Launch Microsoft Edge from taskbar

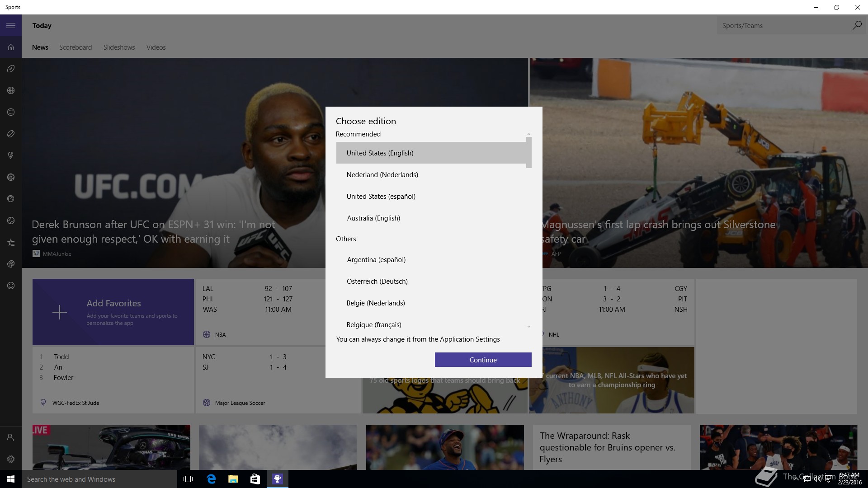(x=211, y=479)
